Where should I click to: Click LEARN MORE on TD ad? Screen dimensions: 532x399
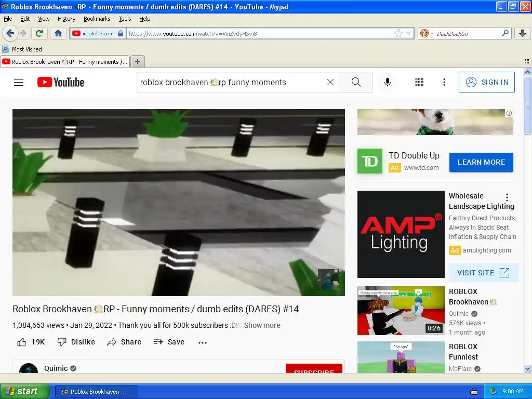(481, 162)
